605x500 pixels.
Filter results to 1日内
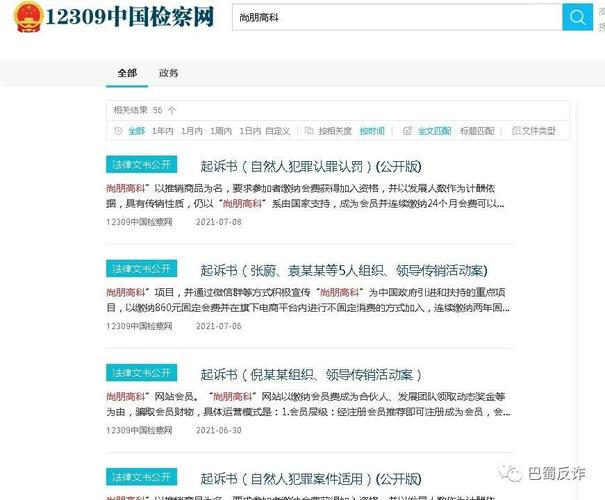pos(250,131)
